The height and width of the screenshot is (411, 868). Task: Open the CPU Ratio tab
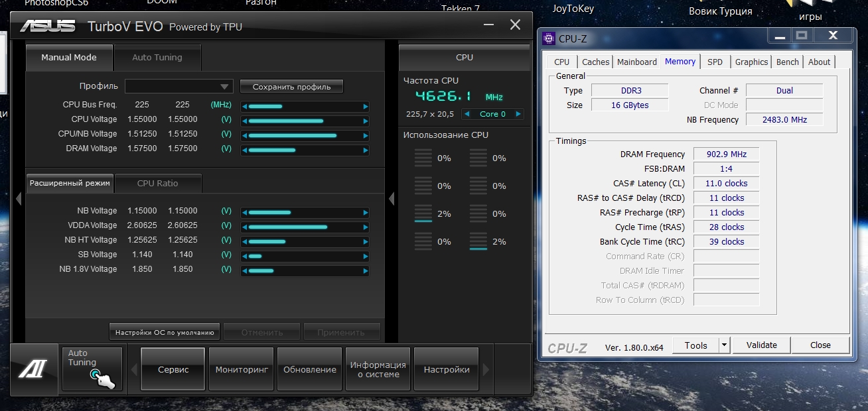[158, 184]
